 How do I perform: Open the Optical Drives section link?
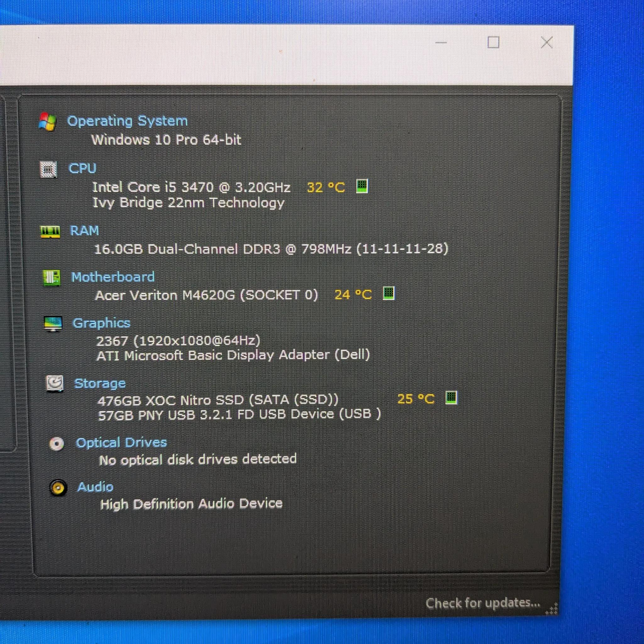coord(121,443)
